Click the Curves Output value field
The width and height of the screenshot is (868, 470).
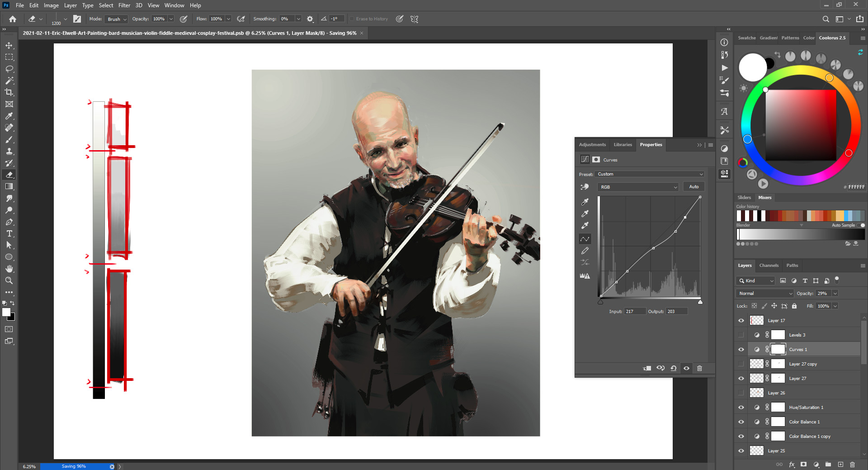coord(676,311)
